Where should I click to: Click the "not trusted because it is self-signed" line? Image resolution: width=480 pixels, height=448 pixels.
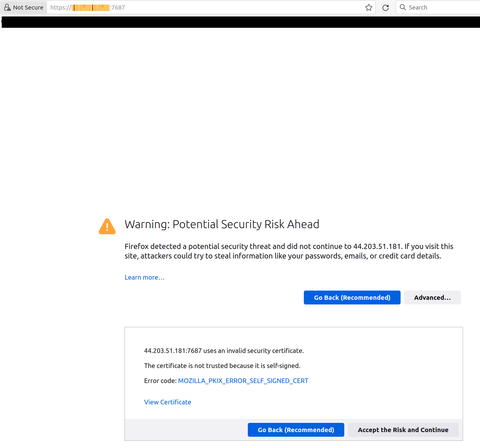pos(222,366)
